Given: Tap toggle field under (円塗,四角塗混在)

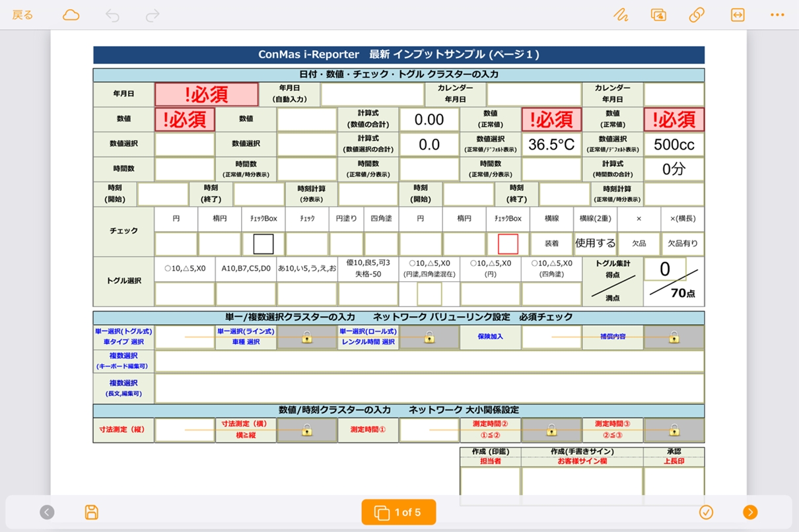Looking at the screenshot, I should coord(429,294).
